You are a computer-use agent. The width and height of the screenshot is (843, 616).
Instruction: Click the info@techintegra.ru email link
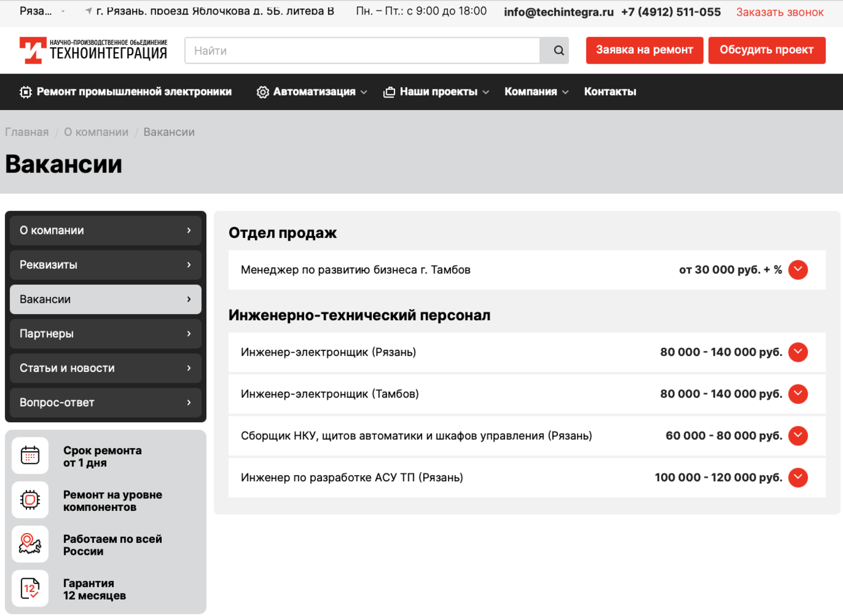[559, 12]
